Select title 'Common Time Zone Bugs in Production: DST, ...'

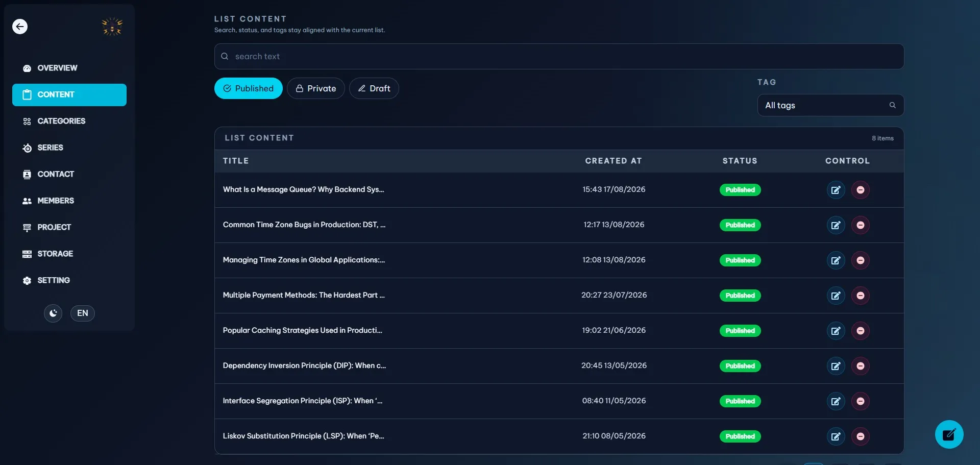304,225
